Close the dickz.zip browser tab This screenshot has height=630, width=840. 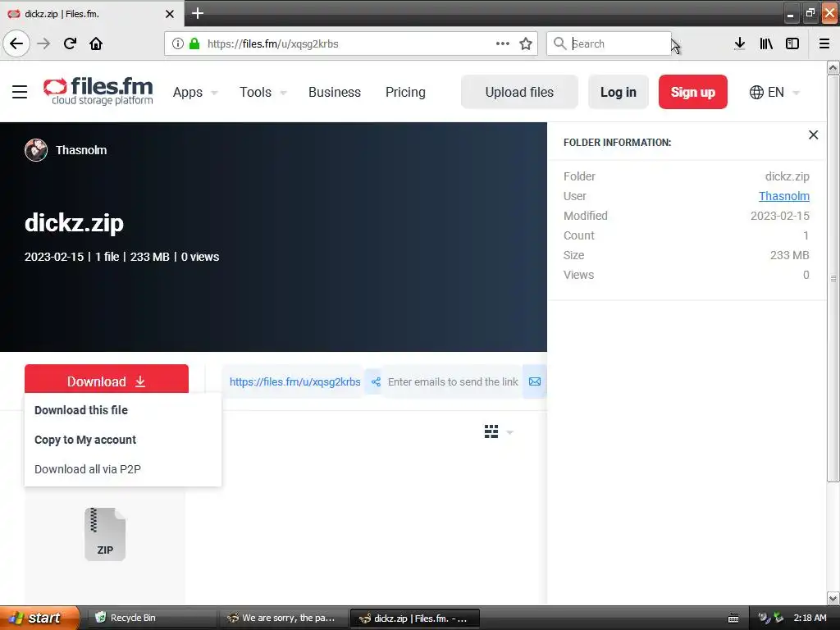(x=170, y=14)
